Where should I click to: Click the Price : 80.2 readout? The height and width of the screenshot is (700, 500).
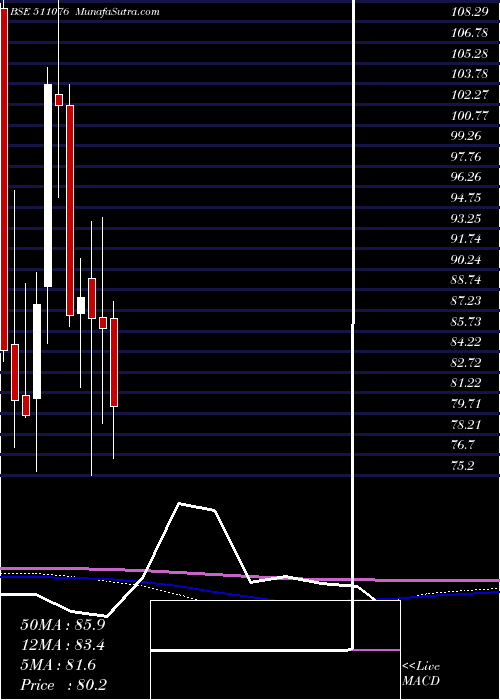point(63,686)
